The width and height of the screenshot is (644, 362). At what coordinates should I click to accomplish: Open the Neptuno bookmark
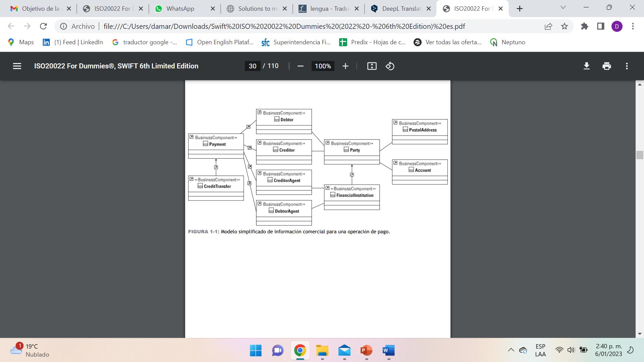(508, 42)
